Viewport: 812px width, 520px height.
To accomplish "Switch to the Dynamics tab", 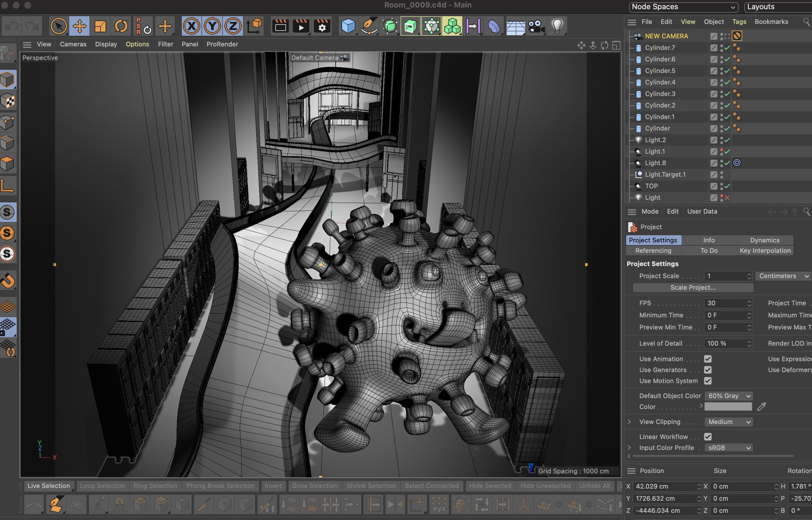I will click(764, 240).
